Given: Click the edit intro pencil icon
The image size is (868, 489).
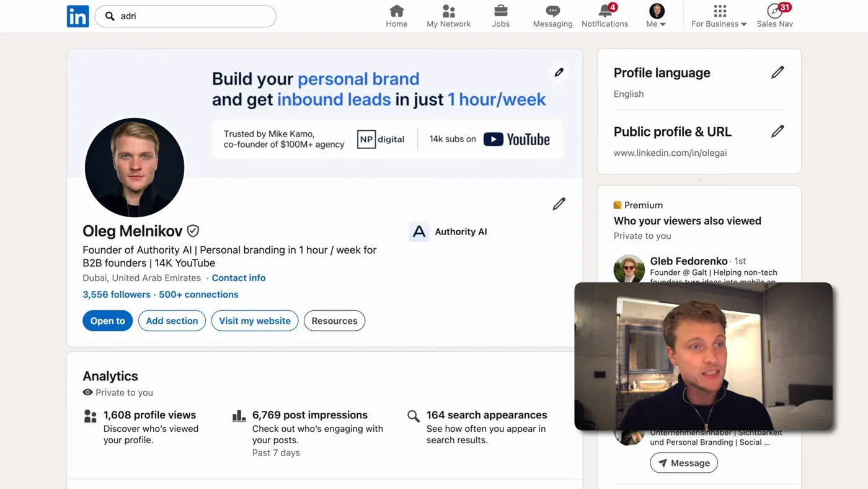Looking at the screenshot, I should coord(559,204).
